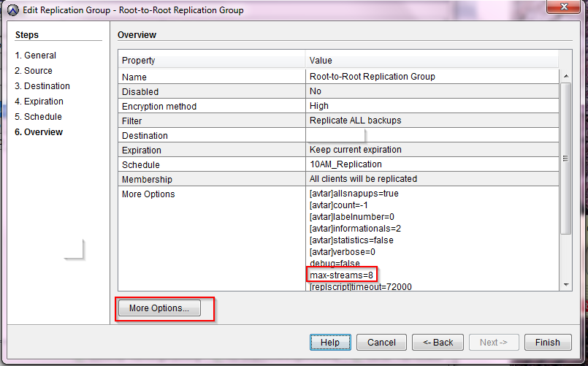Click the overview table scroll up arrow
The image size is (588, 366).
(x=566, y=76)
